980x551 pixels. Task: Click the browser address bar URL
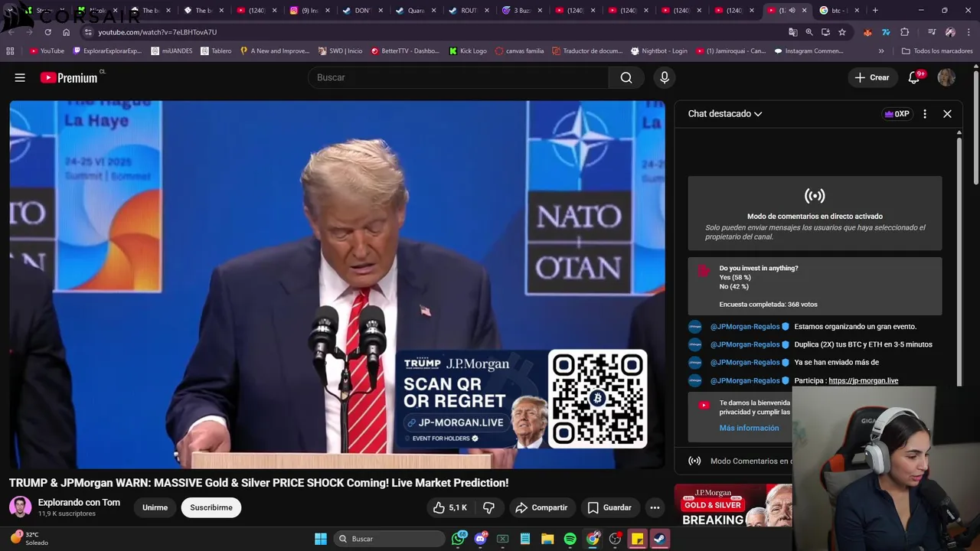(157, 32)
